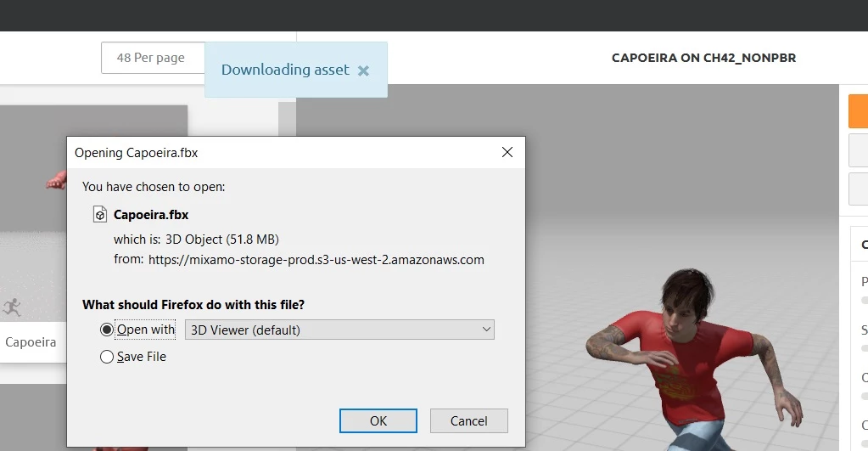Viewport: 868px width, 451px height.
Task: Click the Downloading asset message text
Action: (285, 70)
